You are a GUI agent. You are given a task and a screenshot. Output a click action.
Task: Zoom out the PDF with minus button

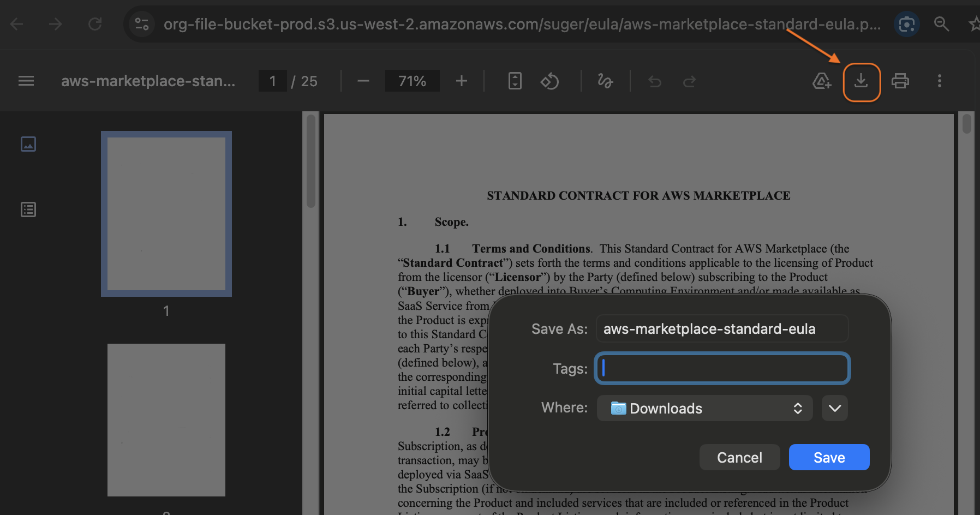[x=363, y=81]
